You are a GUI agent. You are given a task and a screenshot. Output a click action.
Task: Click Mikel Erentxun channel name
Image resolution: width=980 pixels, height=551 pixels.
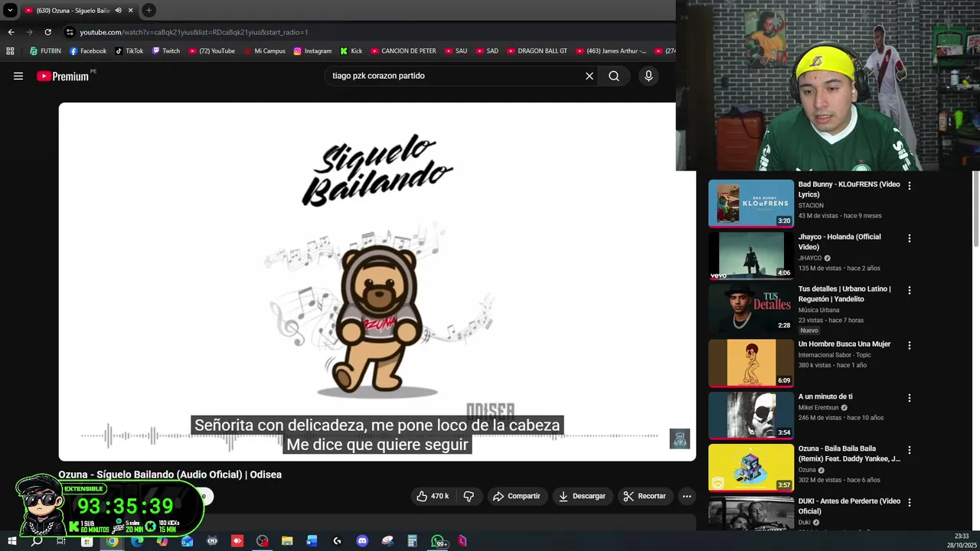coord(818,408)
